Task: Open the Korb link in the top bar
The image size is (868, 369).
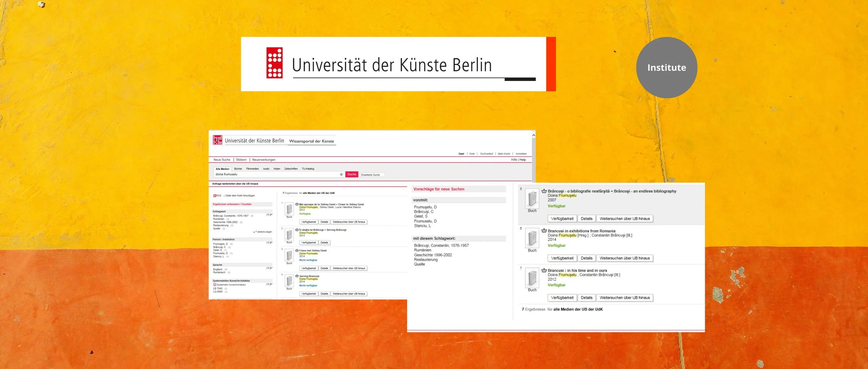Action: click(472, 154)
